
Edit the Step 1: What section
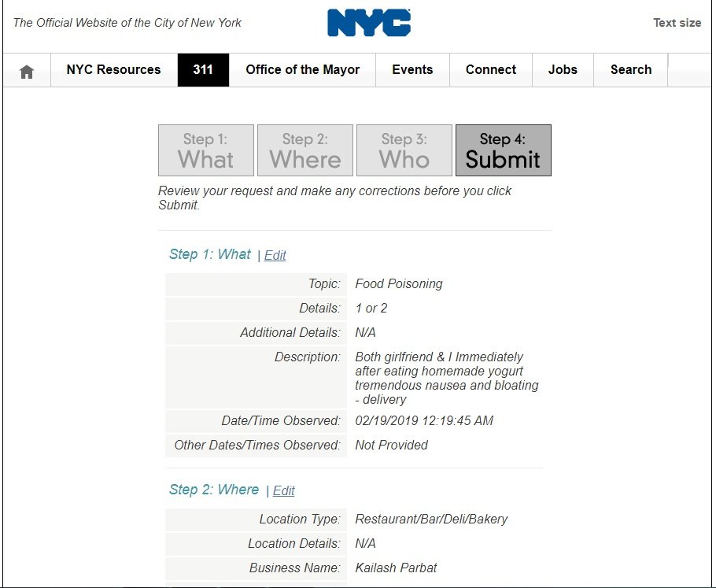(x=275, y=255)
